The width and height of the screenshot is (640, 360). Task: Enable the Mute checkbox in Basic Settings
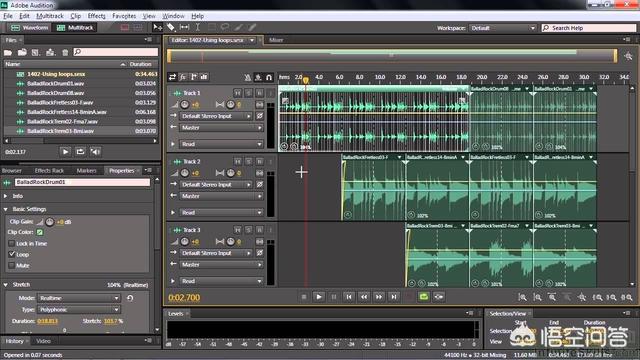point(11,265)
